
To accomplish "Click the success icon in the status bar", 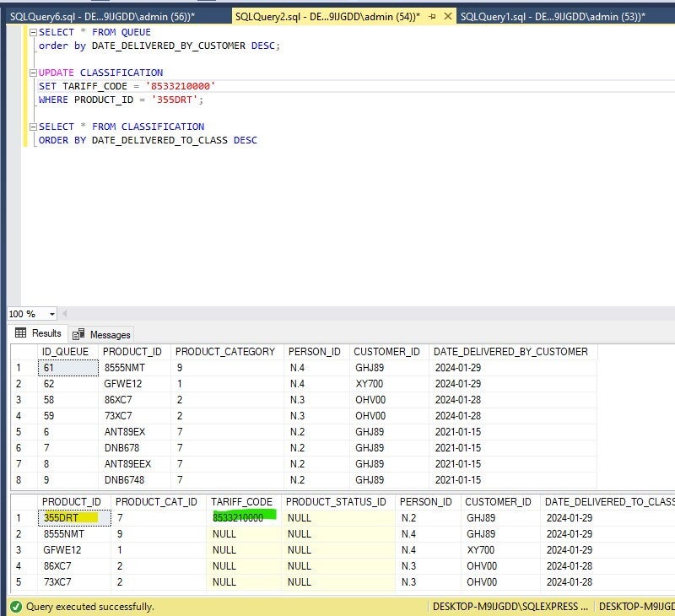I will 15,607.
